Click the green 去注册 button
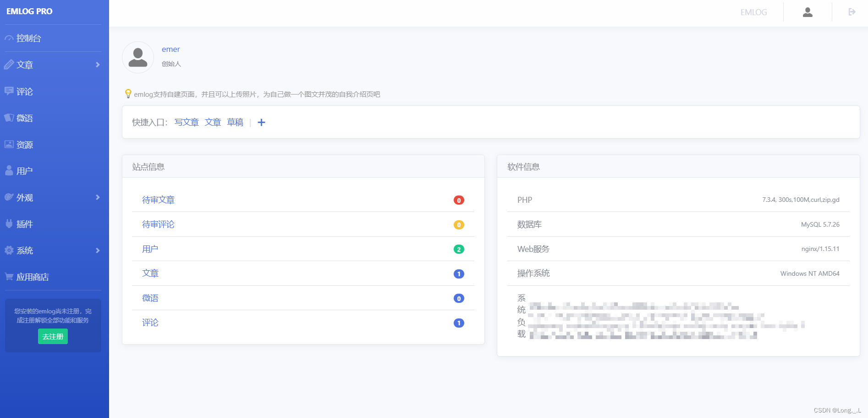 pyautogui.click(x=53, y=336)
